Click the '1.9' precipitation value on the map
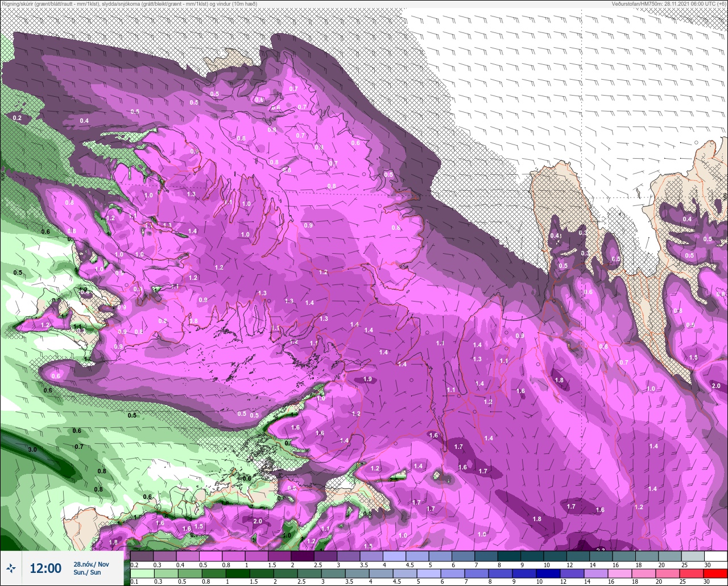The height and width of the screenshot is (586, 728). pos(367,379)
